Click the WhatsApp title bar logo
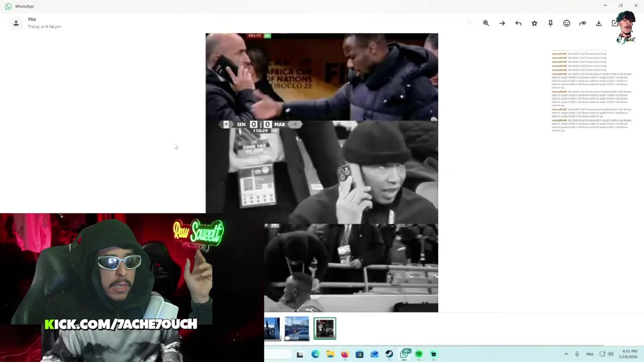The height and width of the screenshot is (362, 644). 8,6
